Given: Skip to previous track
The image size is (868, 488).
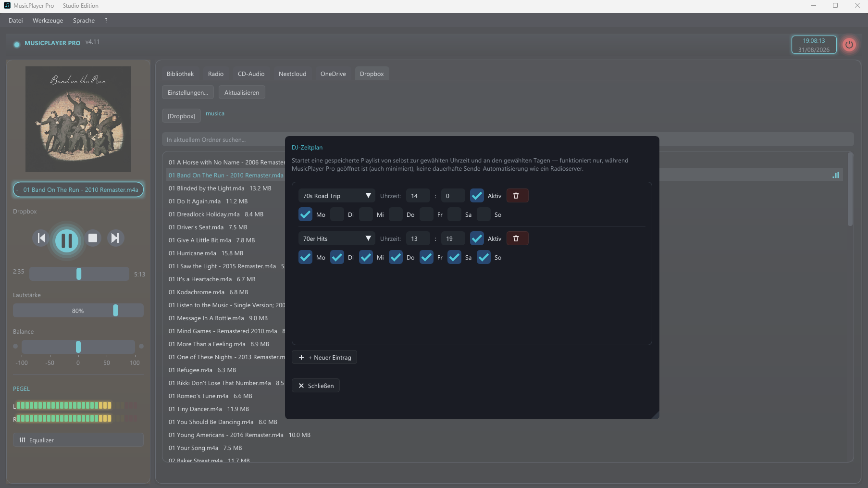Looking at the screenshot, I should (41, 238).
